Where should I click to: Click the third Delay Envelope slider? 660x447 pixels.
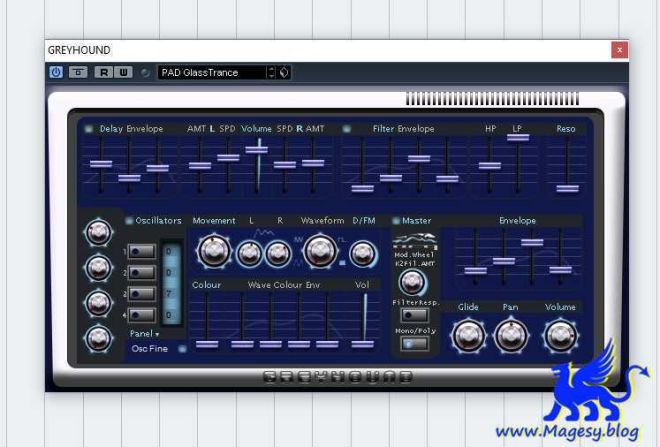pyautogui.click(x=157, y=168)
